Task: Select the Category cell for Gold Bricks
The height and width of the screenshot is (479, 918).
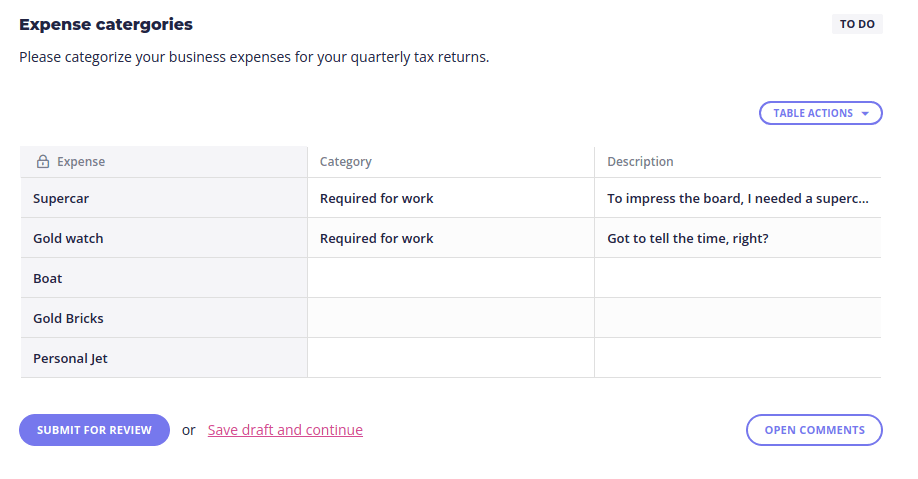Action: point(451,318)
